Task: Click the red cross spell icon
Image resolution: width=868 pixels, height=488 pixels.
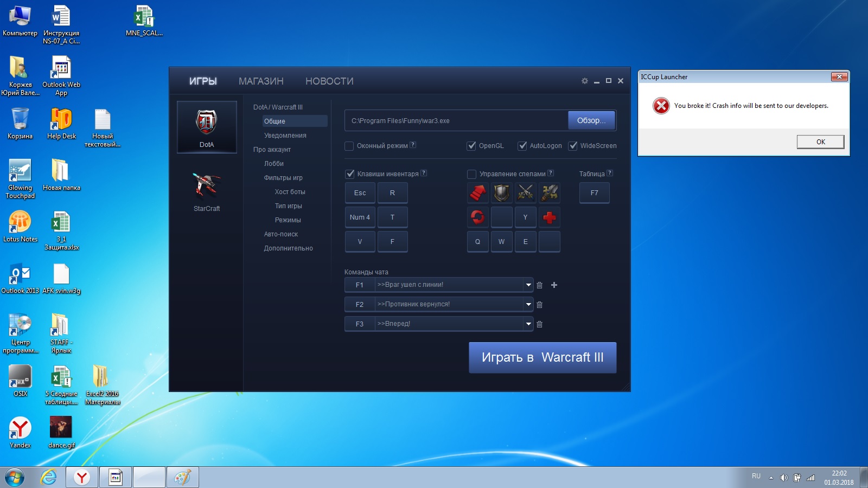Action: tap(549, 217)
